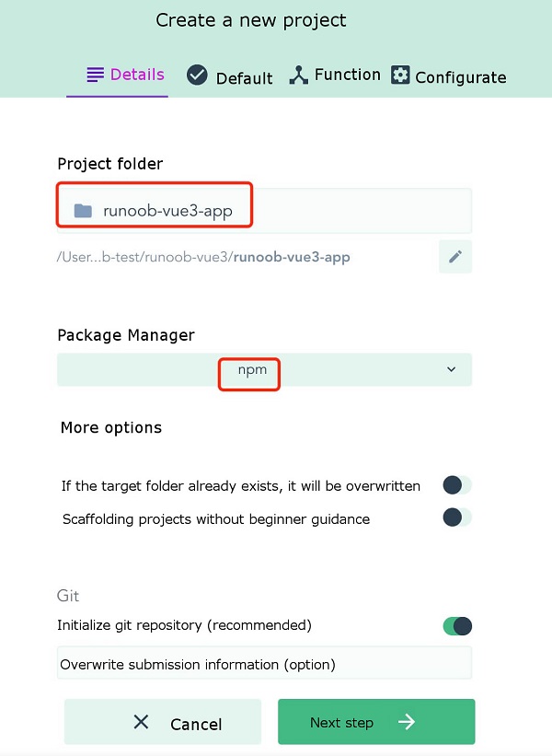The height and width of the screenshot is (756, 552).
Task: Switch to the Default tab
Action: click(244, 78)
